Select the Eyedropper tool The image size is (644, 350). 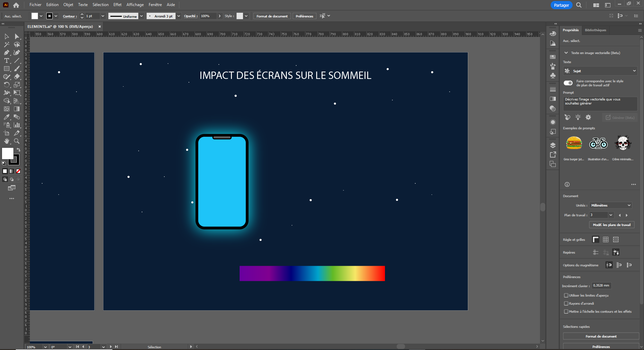point(7,117)
